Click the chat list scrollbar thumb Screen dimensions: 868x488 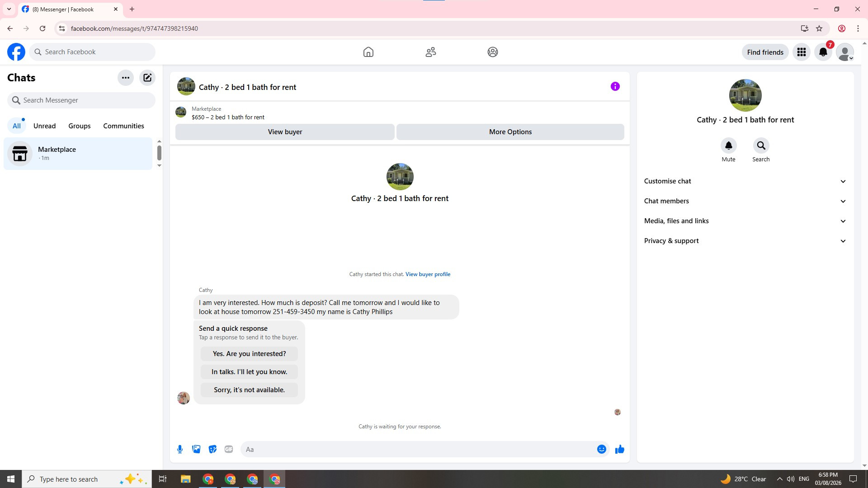(159, 153)
